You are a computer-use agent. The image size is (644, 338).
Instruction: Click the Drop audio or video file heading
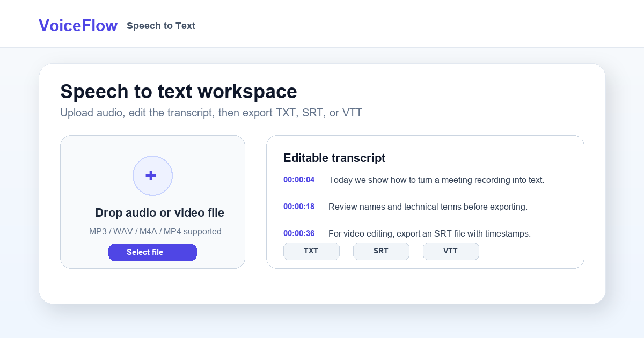(159, 213)
